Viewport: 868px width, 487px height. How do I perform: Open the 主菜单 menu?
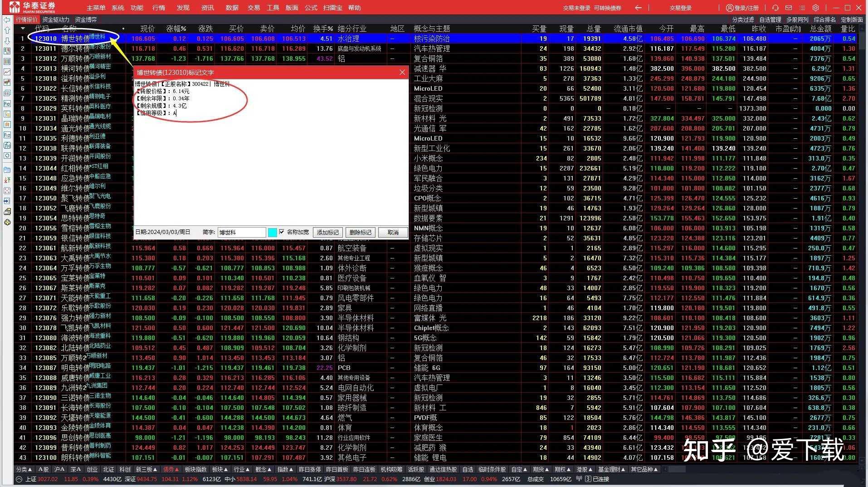coord(96,8)
